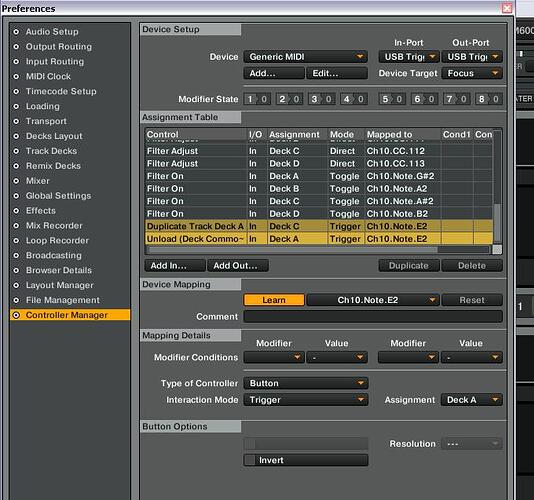
Task: Click bullet icon beside Input Routing
Action: pos(16,62)
